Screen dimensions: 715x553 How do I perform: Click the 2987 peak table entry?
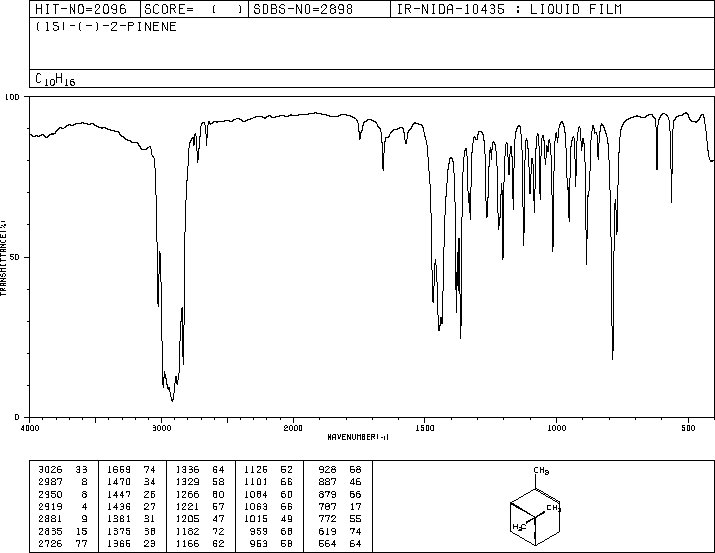point(63,482)
